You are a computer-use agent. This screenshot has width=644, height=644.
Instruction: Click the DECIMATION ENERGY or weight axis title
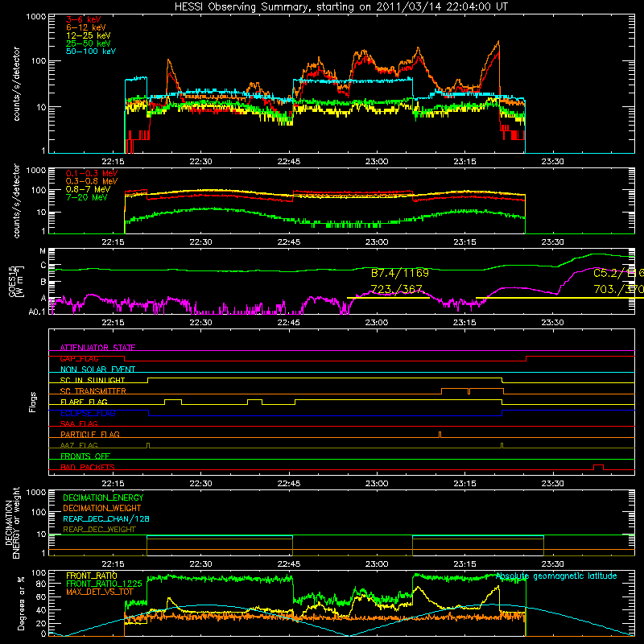[x=12, y=522]
